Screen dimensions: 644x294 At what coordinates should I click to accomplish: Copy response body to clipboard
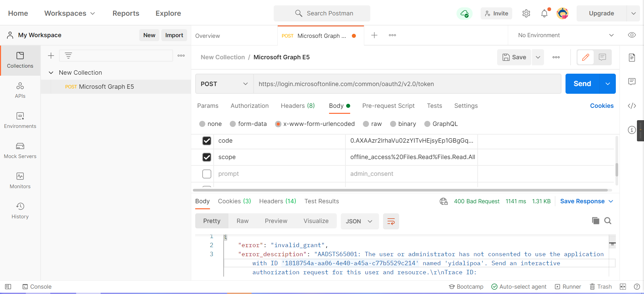click(596, 221)
